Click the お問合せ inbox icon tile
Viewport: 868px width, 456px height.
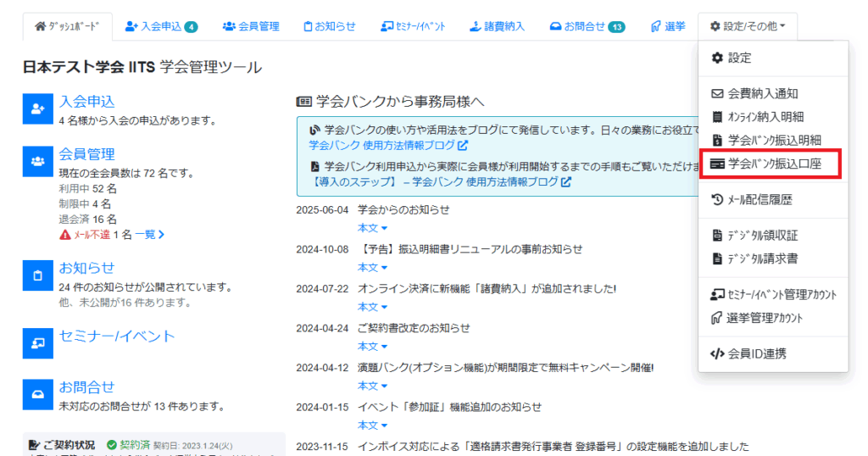pyautogui.click(x=38, y=395)
